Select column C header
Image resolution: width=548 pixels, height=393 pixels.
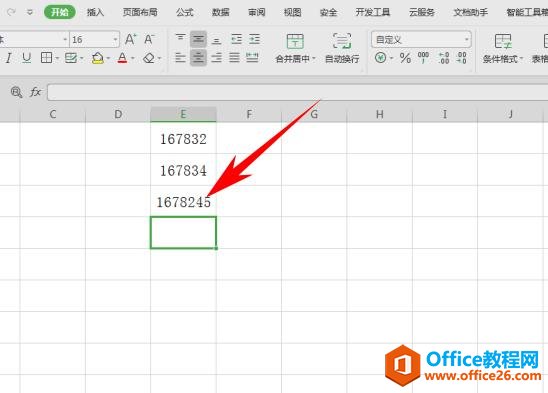click(x=53, y=114)
